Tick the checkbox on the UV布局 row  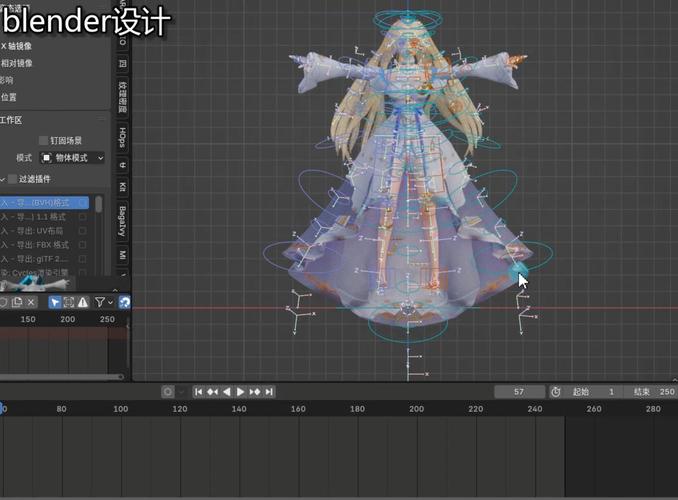[x=82, y=231]
